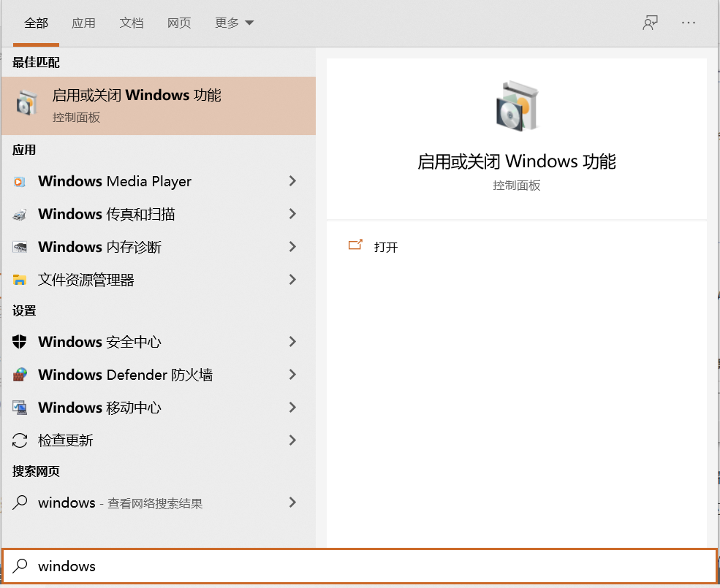This screenshot has width=720, height=588.
Task: Switch to the 文档 tab
Action: pyautogui.click(x=131, y=23)
